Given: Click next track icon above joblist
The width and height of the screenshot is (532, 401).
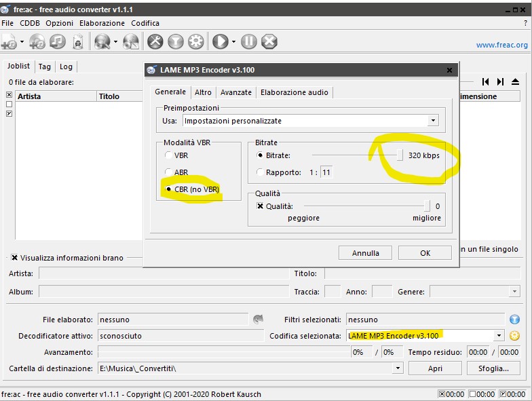Looking at the screenshot, I should 500,81.
